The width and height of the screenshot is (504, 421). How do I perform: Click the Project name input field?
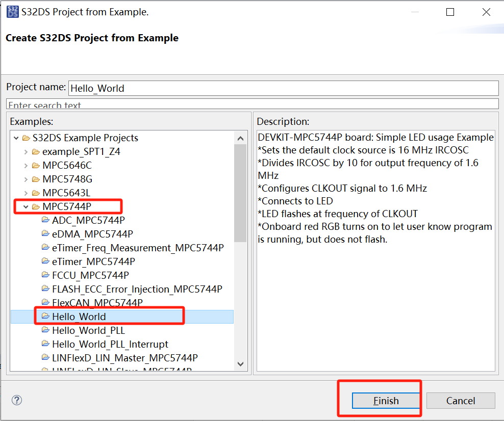coord(283,88)
